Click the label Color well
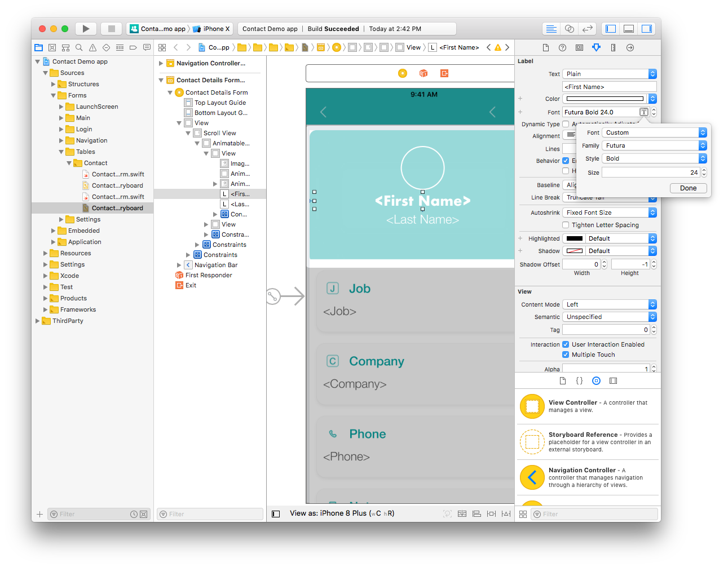 click(x=605, y=99)
